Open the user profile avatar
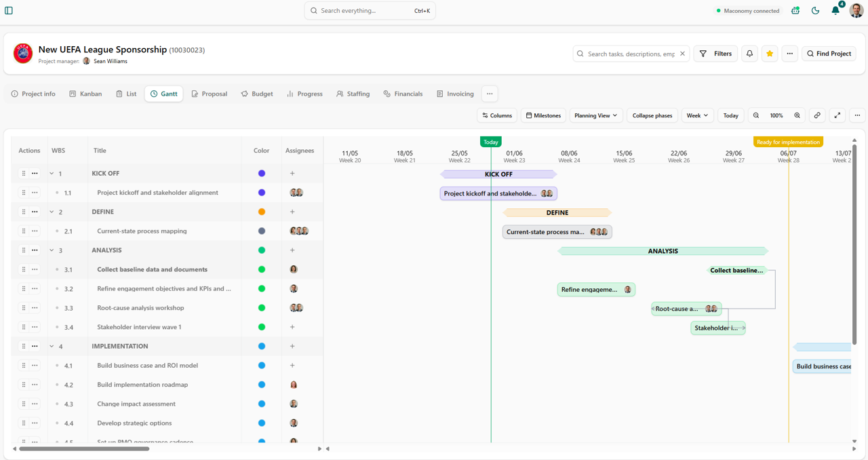The width and height of the screenshot is (868, 460). pos(856,11)
